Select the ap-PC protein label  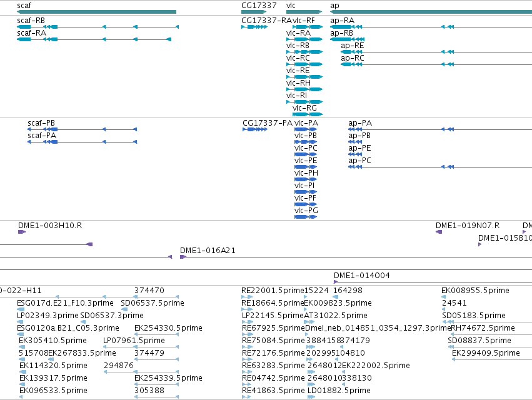pos(359,161)
